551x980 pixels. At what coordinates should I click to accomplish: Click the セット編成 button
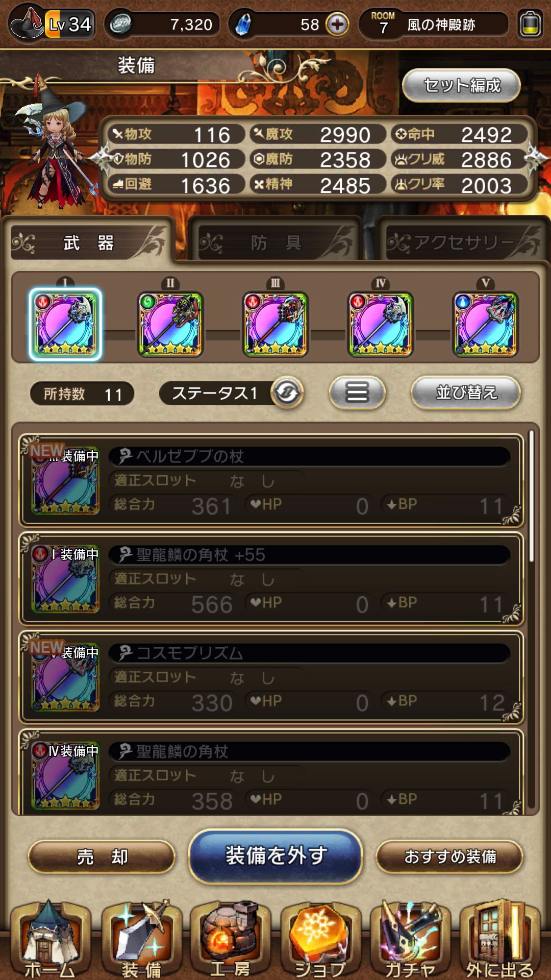(461, 85)
